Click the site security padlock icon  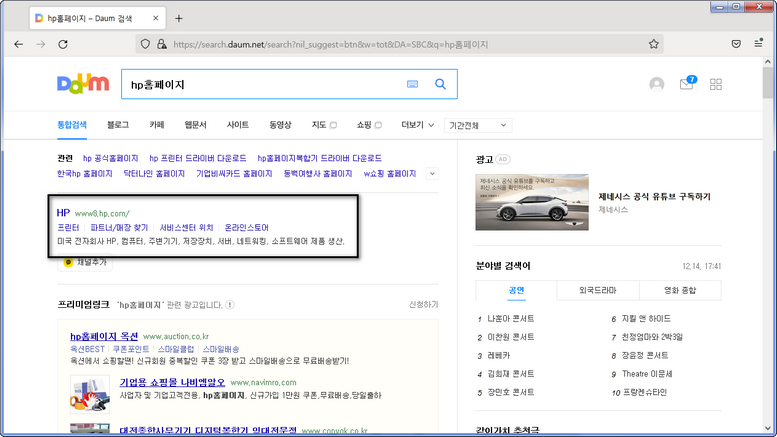[162, 45]
